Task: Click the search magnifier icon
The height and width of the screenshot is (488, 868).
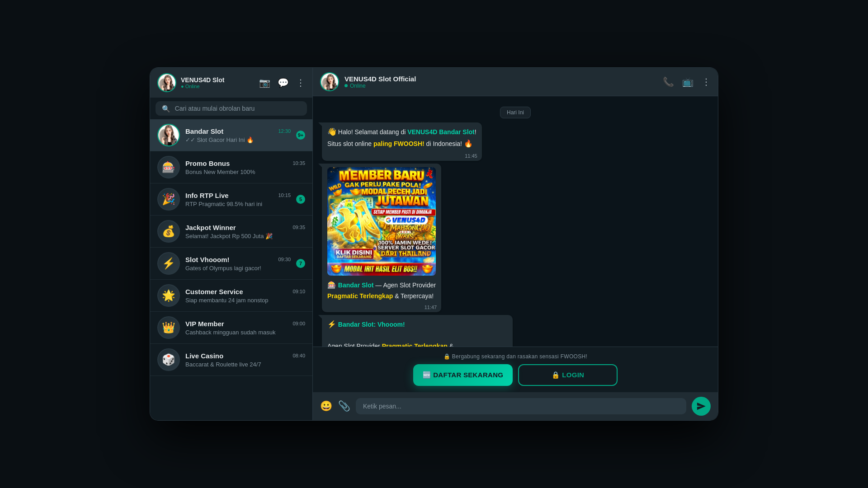Action: [x=165, y=108]
